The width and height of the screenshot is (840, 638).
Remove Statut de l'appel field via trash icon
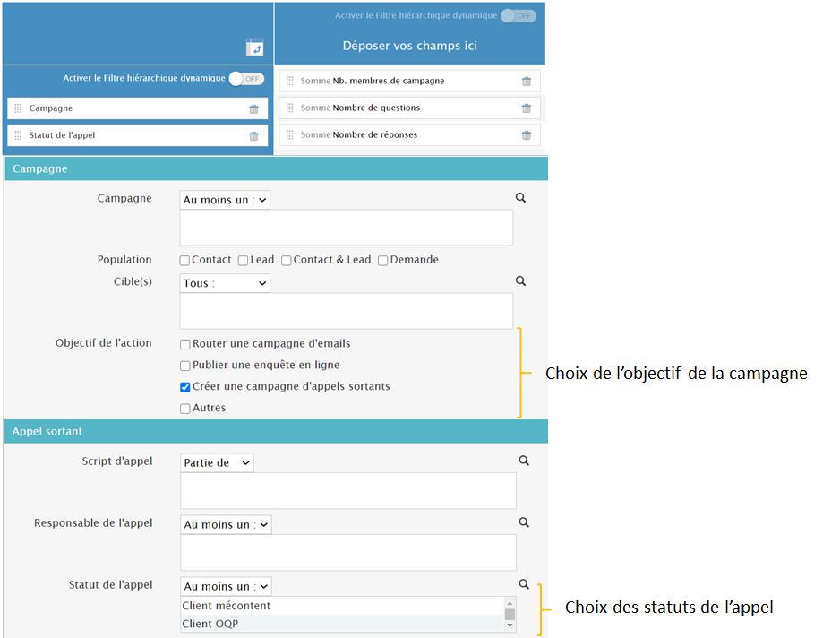pyautogui.click(x=253, y=136)
